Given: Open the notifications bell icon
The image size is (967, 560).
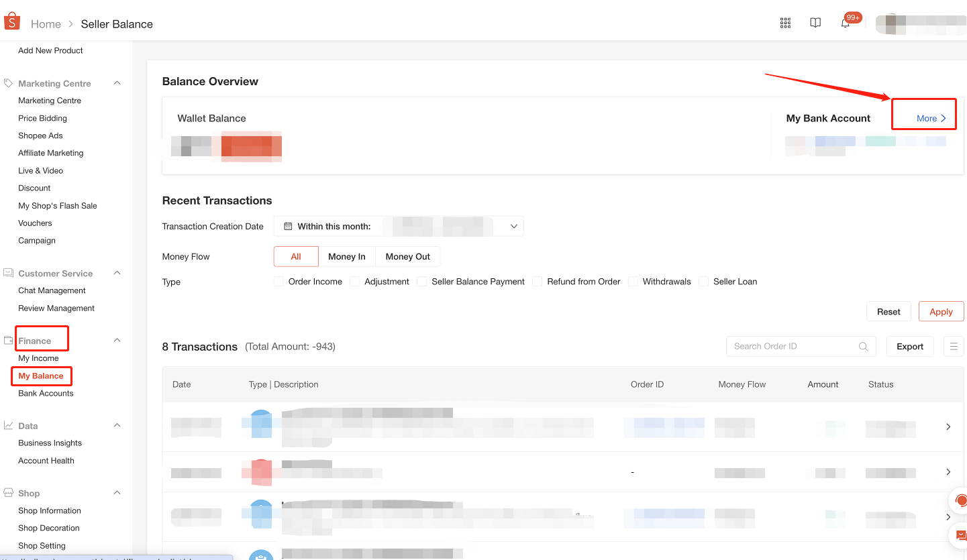Looking at the screenshot, I should pos(845,23).
